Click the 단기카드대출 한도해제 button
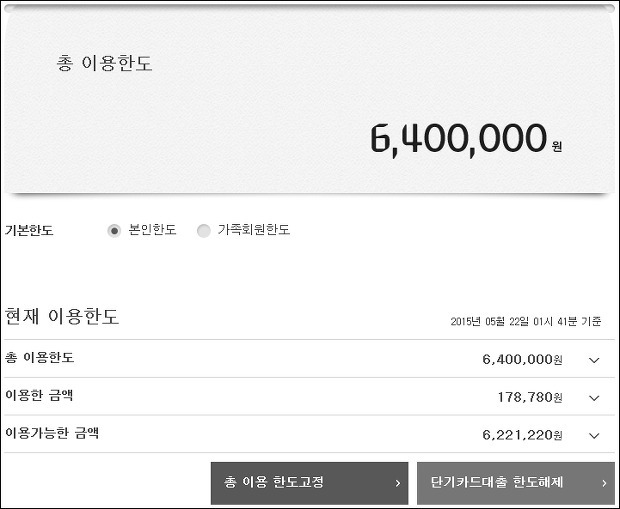 point(516,483)
